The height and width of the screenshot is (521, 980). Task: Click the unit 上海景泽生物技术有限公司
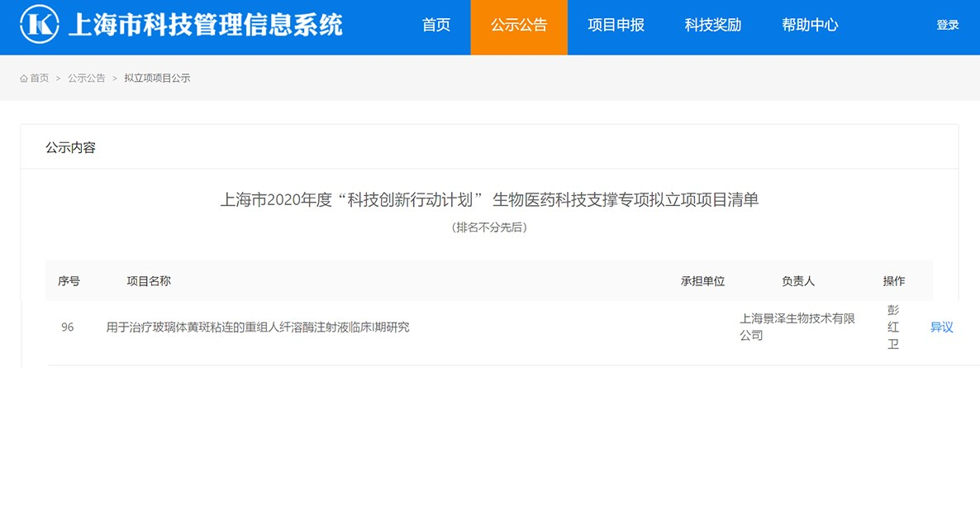point(797,327)
